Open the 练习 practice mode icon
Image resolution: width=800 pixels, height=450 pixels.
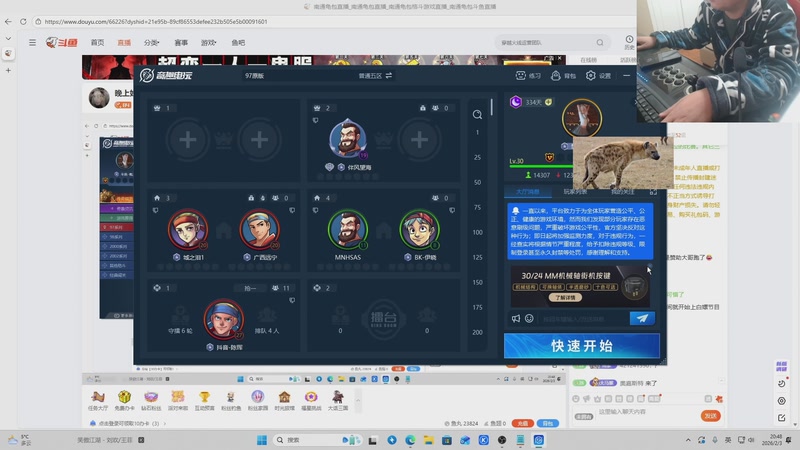pyautogui.click(x=528, y=76)
